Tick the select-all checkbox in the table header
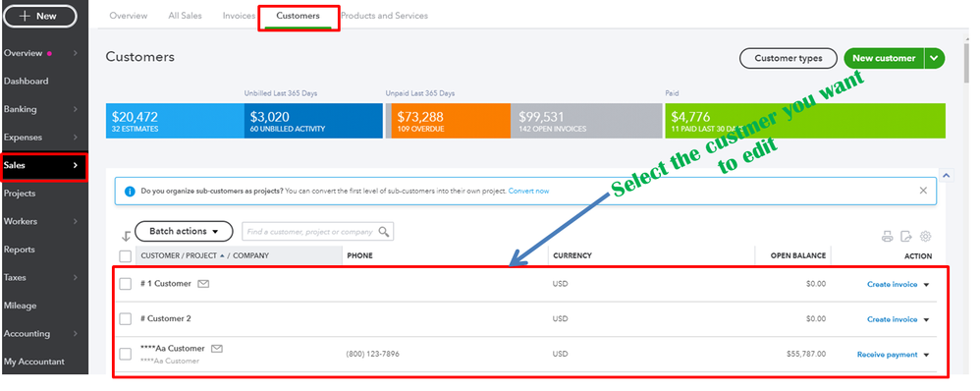The image size is (980, 391). click(126, 255)
